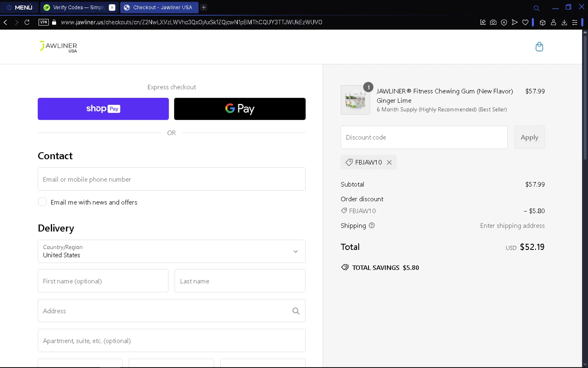Open Easy Setup sliders icon
588x368 pixels.
click(575, 22)
